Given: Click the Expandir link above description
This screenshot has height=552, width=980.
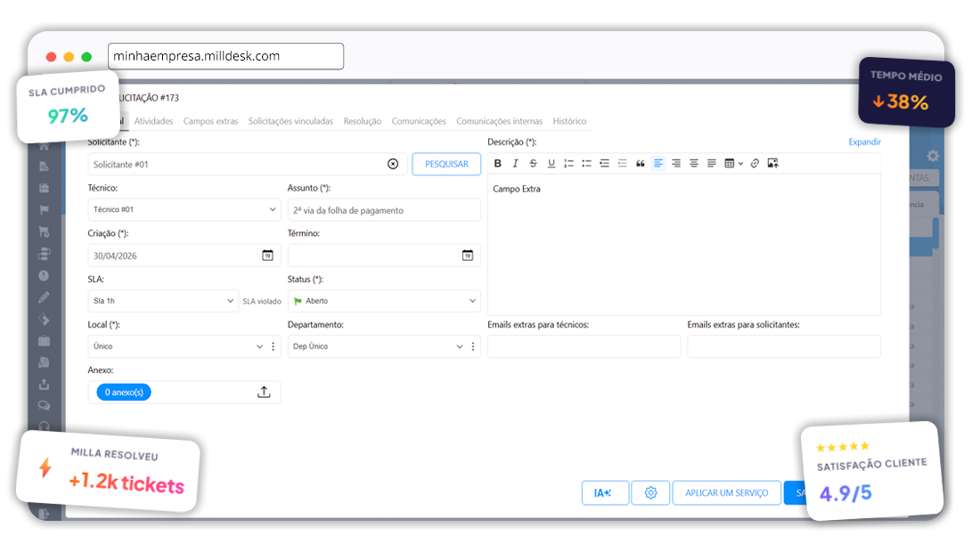Looking at the screenshot, I should [x=864, y=142].
